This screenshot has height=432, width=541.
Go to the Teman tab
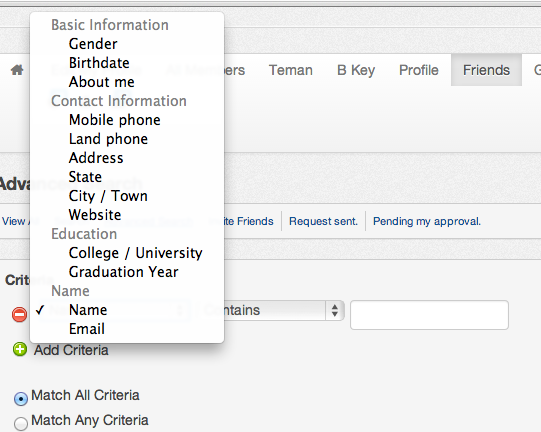291,70
